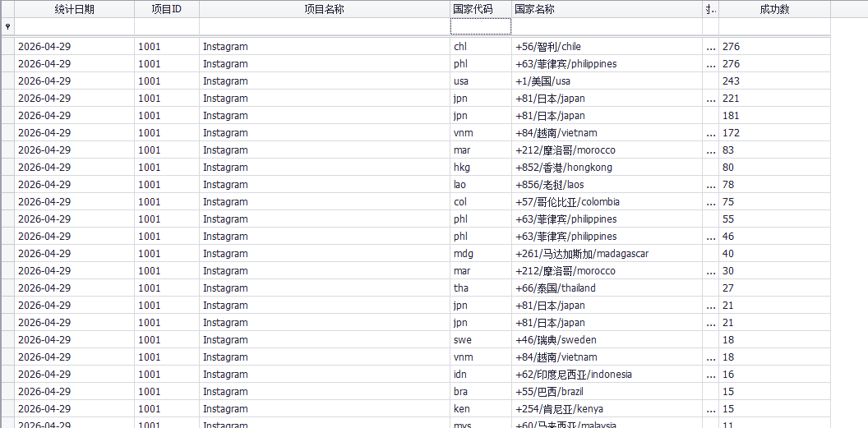Select the country code cell 'col'
Image resolution: width=868 pixels, height=428 pixels.
pos(481,202)
